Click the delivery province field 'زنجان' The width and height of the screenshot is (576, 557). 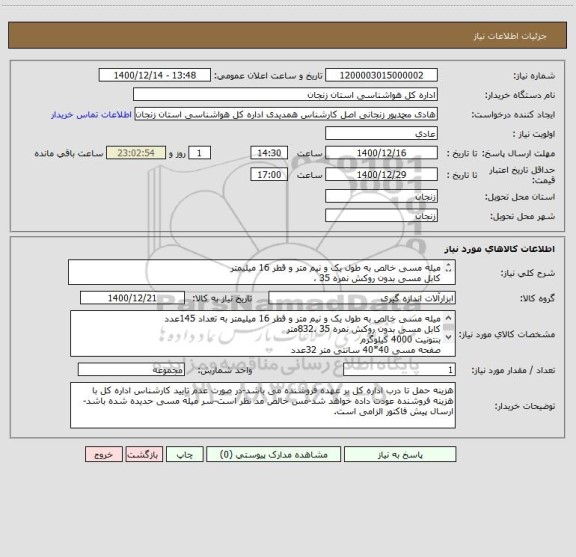(381, 197)
